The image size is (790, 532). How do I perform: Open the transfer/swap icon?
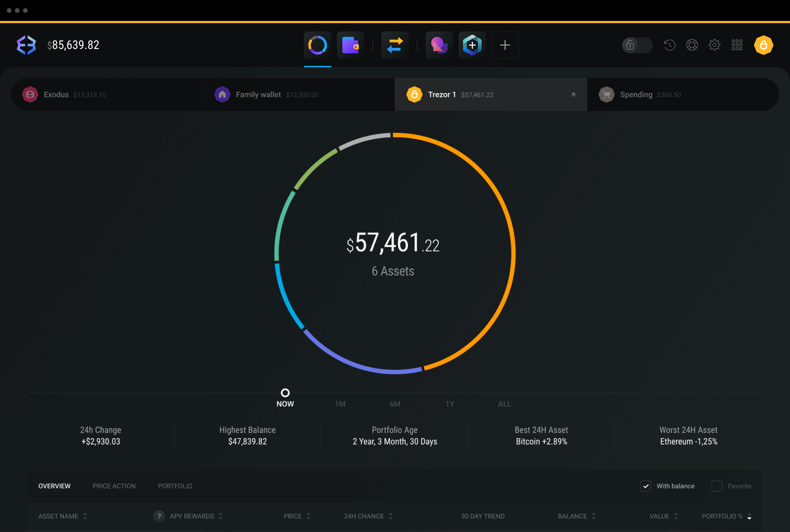395,45
